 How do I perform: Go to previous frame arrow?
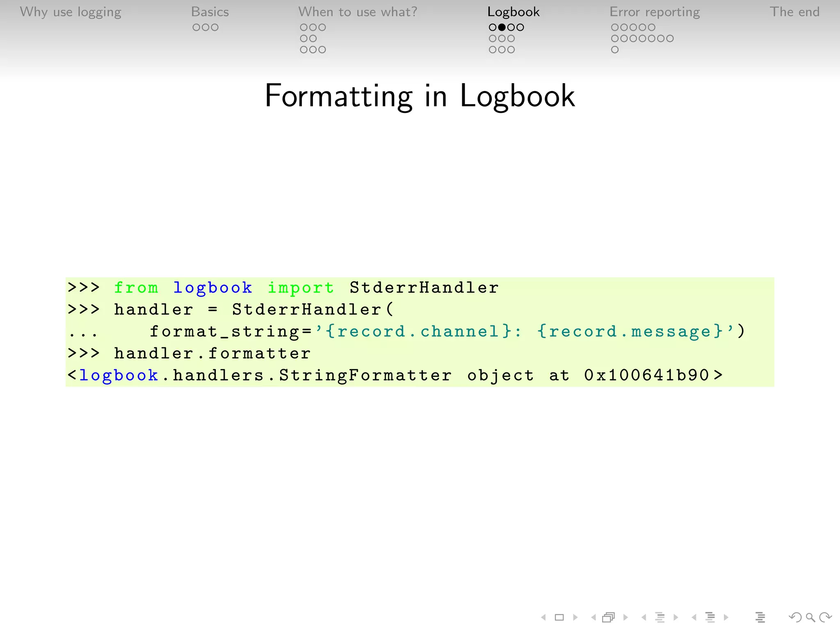[x=593, y=617]
